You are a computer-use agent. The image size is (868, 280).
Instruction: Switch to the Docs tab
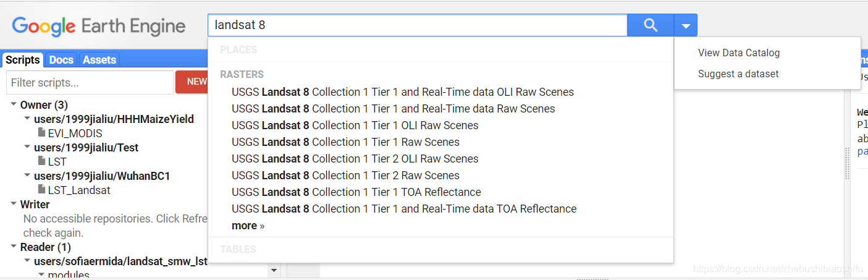click(x=61, y=60)
